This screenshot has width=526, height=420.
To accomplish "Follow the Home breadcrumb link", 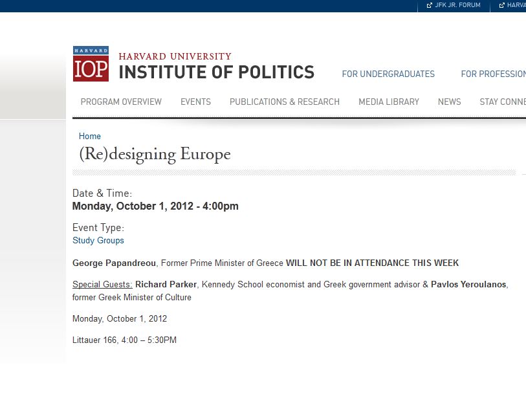I will click(x=90, y=136).
